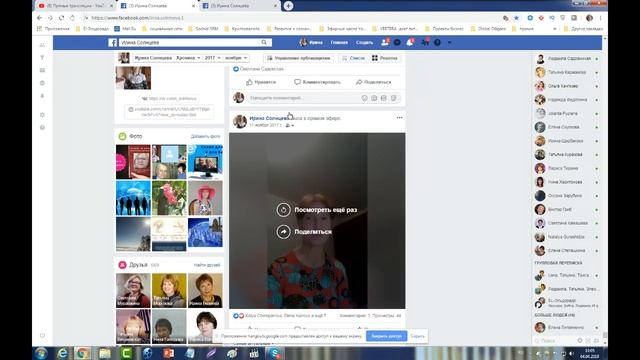This screenshot has width=640, height=360.
Task: Open the Mail.Ru bookmark
Action: click(x=125, y=29)
